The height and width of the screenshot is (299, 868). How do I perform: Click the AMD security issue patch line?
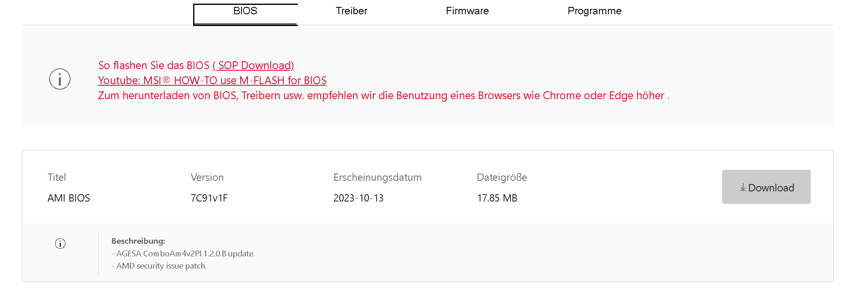159,266
